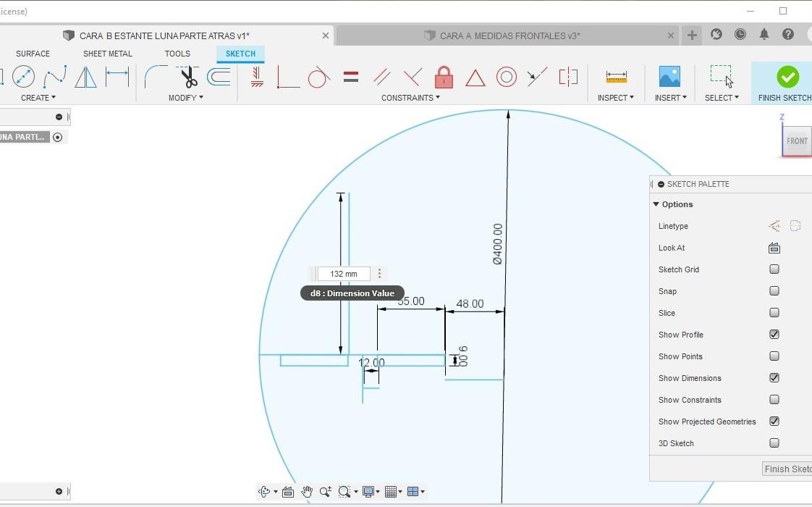Click the Look At icon in navigation bar
Viewport: 812px width, 507px height.
coord(288,492)
